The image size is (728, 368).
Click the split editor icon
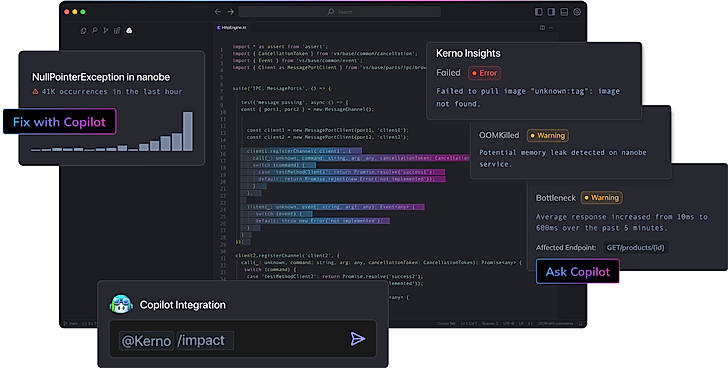(x=542, y=28)
